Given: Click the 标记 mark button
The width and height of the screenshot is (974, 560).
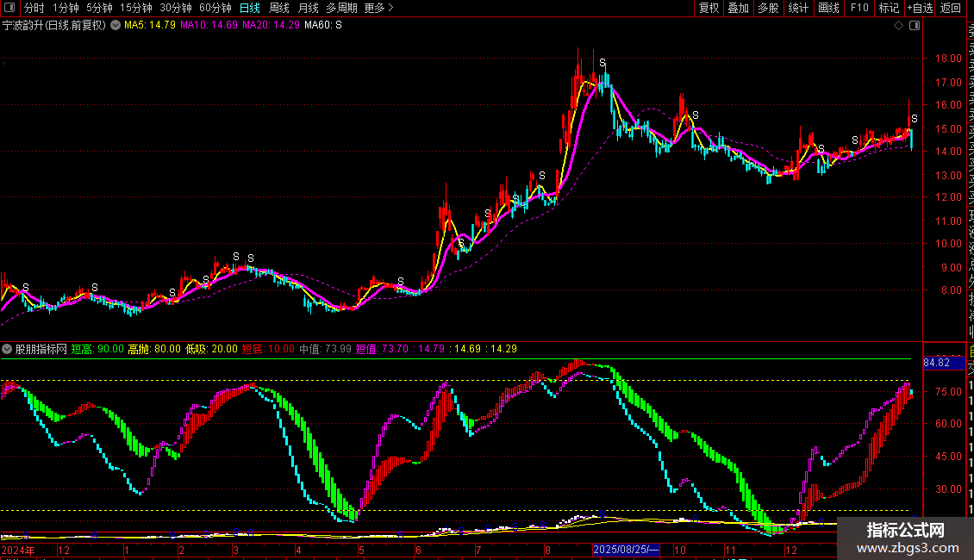Looking at the screenshot, I should pyautogui.click(x=888, y=9).
